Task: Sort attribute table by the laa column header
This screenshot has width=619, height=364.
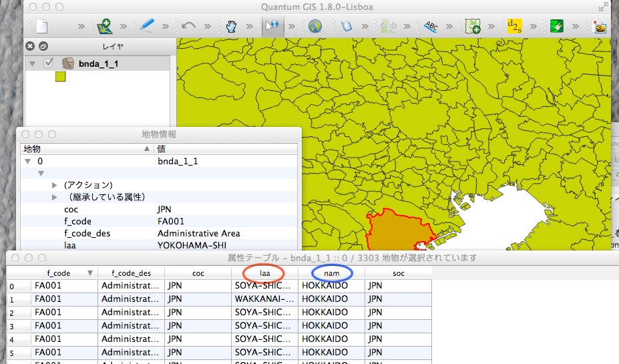Action: (265, 273)
